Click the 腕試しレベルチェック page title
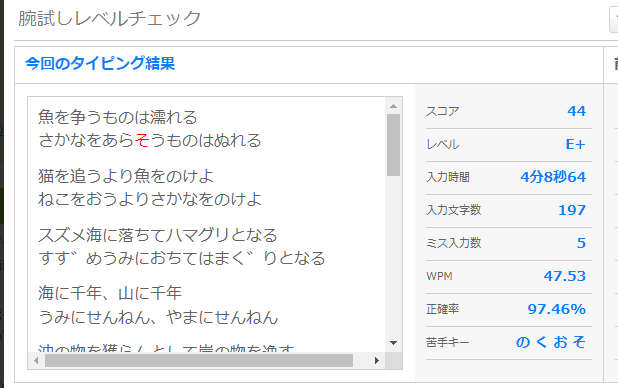The image size is (618, 388). pyautogui.click(x=110, y=18)
